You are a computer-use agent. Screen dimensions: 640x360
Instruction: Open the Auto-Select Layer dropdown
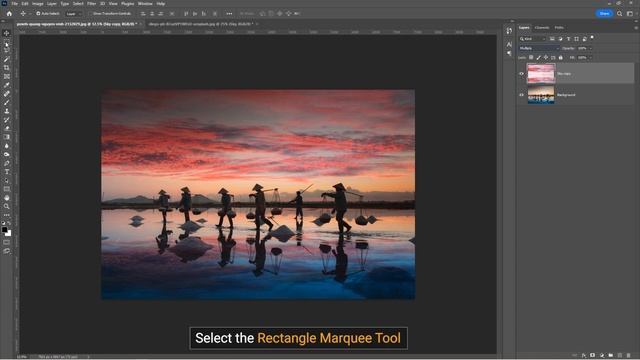click(x=74, y=13)
